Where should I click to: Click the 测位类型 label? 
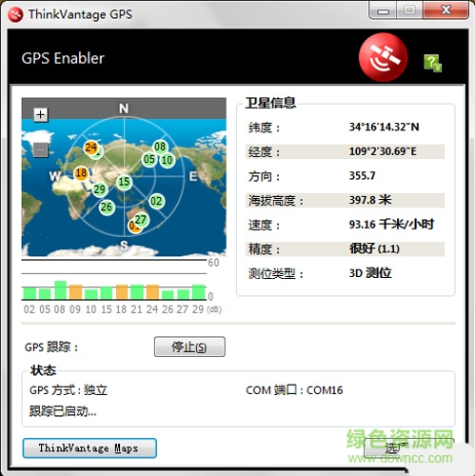(x=276, y=273)
